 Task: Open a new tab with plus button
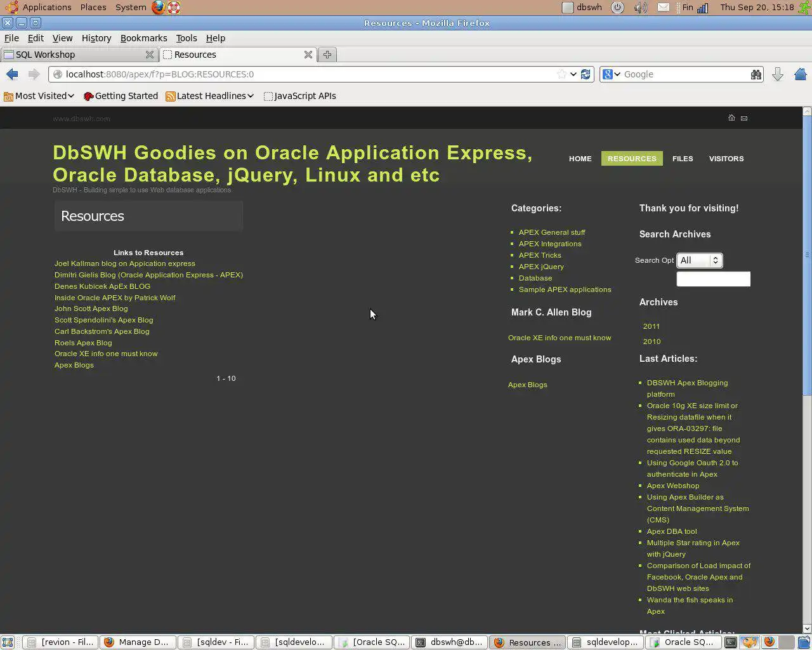click(327, 55)
